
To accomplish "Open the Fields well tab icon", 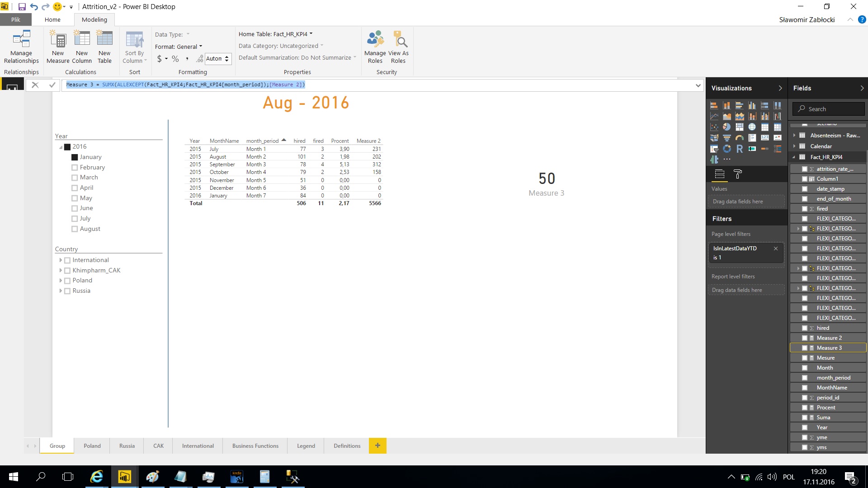I will 719,174.
